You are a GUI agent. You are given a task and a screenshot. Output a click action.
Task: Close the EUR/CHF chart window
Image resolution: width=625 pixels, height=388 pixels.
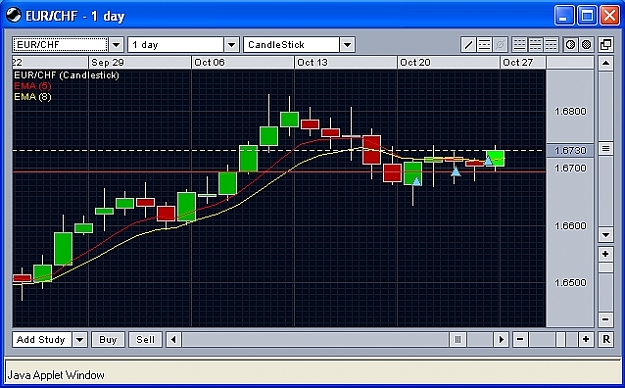tap(610, 16)
